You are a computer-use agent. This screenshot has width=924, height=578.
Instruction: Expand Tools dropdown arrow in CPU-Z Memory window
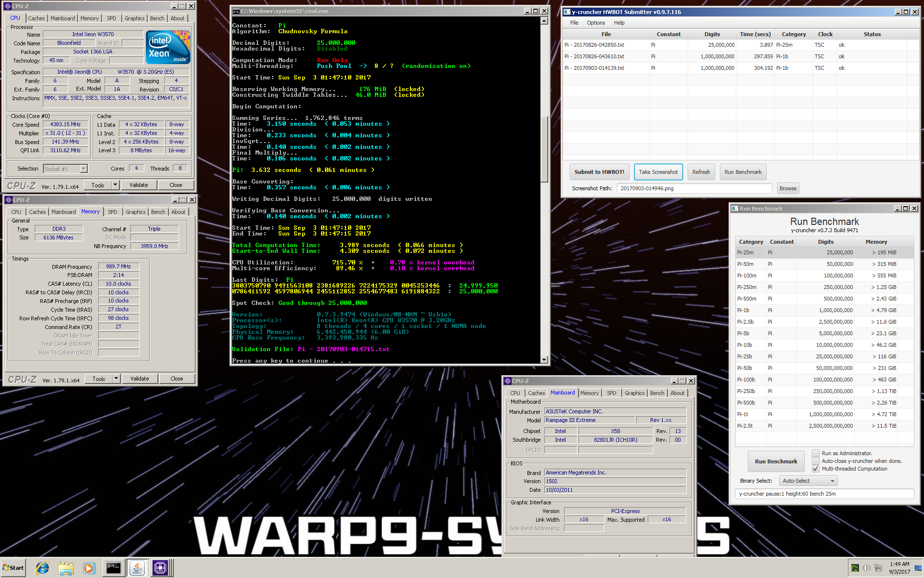116,379
